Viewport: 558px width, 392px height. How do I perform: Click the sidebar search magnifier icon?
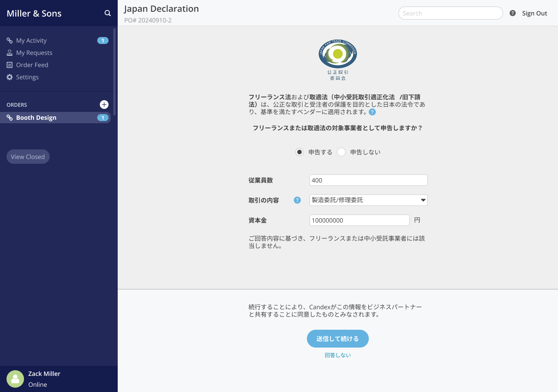pyautogui.click(x=108, y=13)
